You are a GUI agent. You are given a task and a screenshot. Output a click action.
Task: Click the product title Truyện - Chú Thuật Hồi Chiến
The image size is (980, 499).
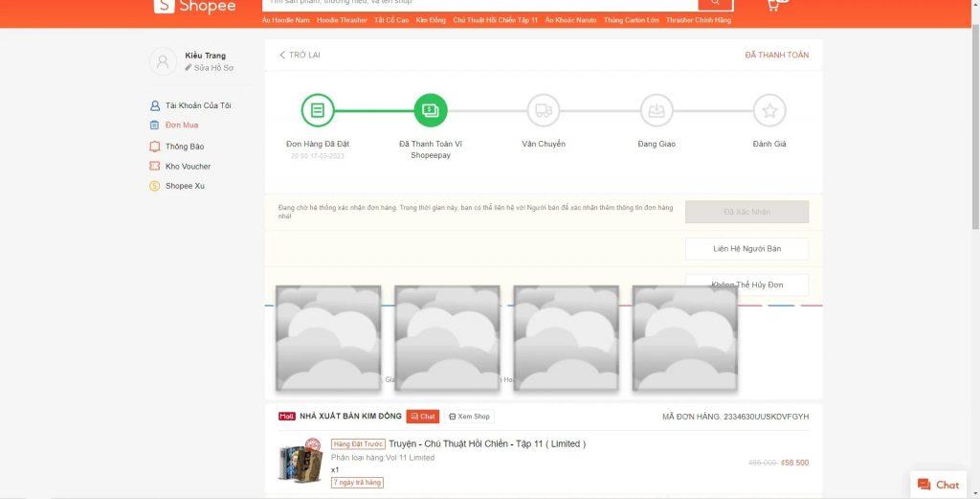tap(487, 444)
